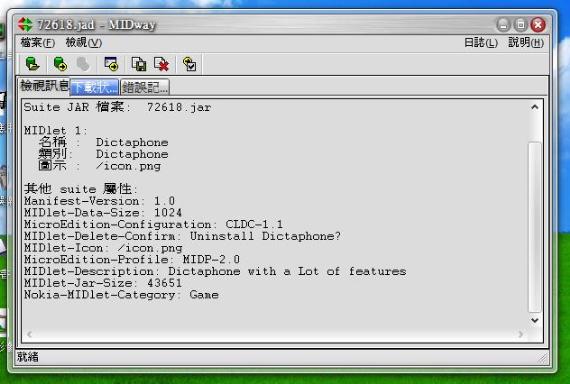This screenshot has height=384, width=570.
Task: Click the green open-file toolbar icon
Action: (32, 64)
